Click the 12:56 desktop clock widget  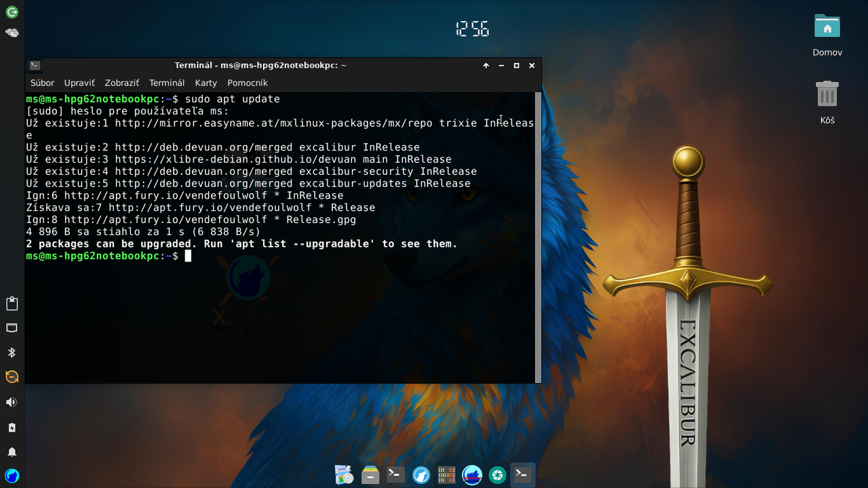[472, 28]
